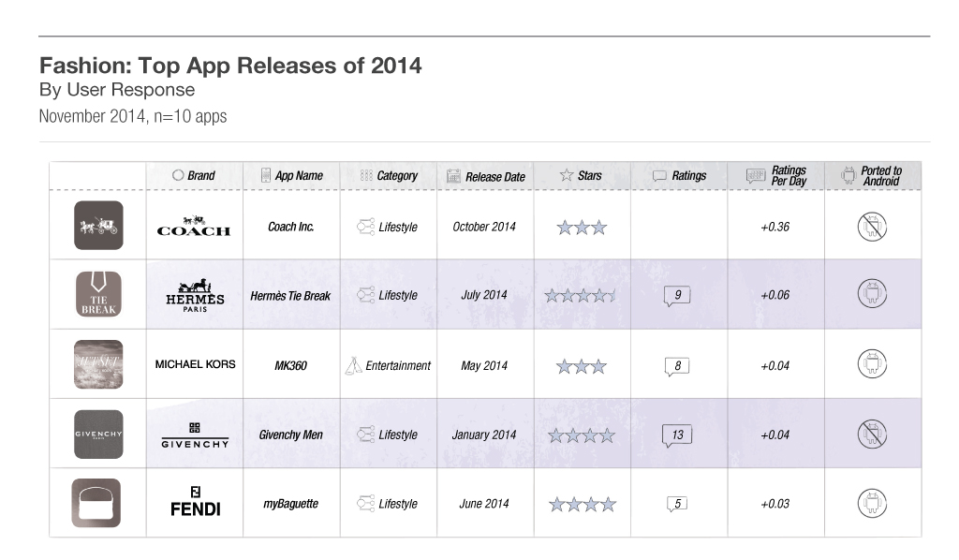Select the app name Givenchy Men
Image resolution: width=959 pixels, height=560 pixels.
pyautogui.click(x=290, y=435)
